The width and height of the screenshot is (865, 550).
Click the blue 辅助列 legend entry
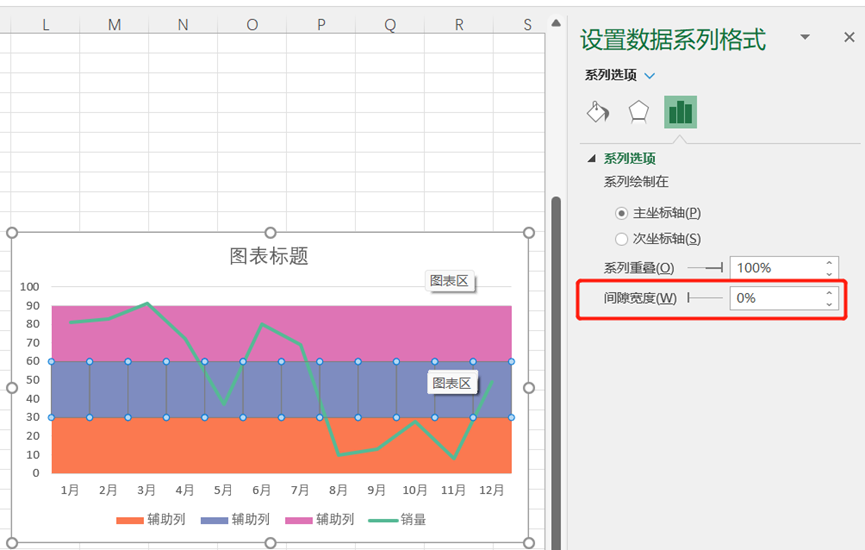(x=235, y=520)
